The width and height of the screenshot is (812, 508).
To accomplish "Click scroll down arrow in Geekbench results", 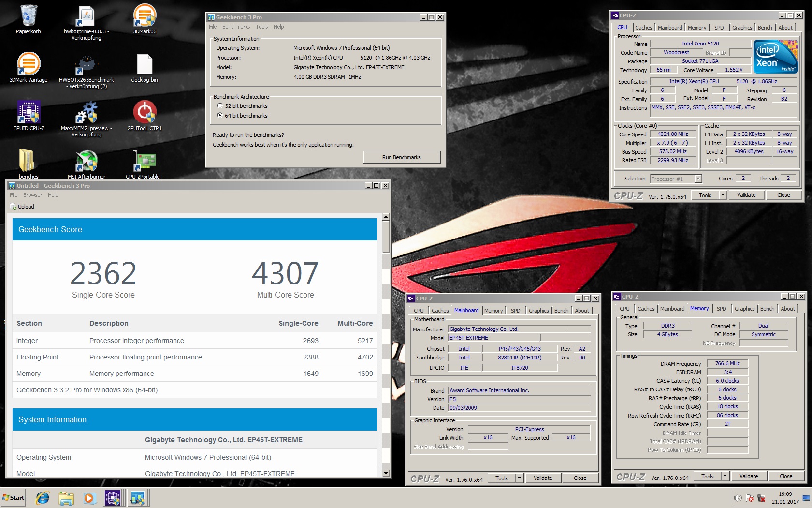I will (x=386, y=473).
